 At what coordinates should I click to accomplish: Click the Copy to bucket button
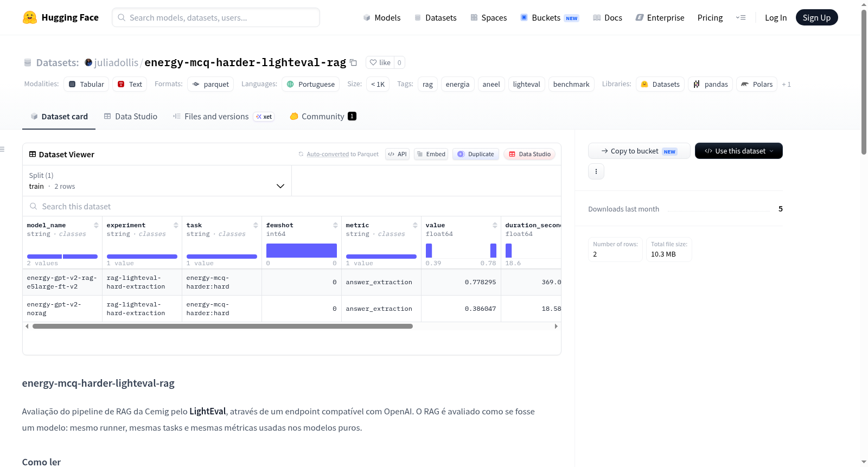coord(639,151)
